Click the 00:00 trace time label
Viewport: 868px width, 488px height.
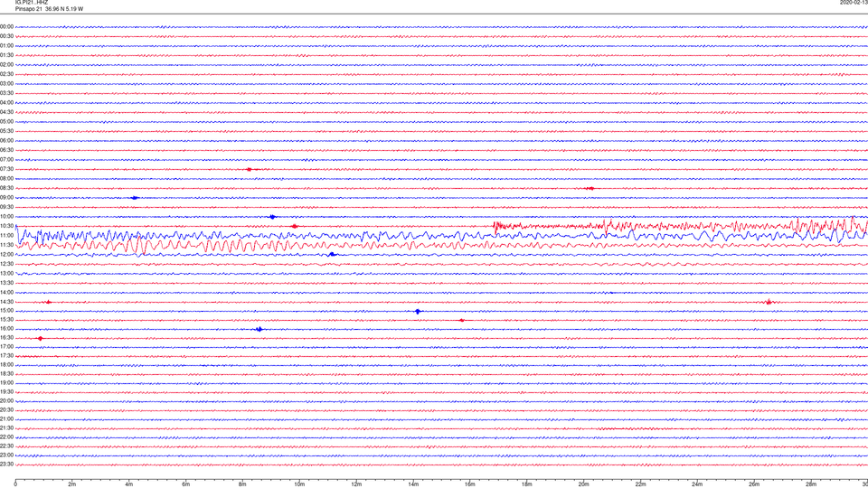[x=6, y=26]
